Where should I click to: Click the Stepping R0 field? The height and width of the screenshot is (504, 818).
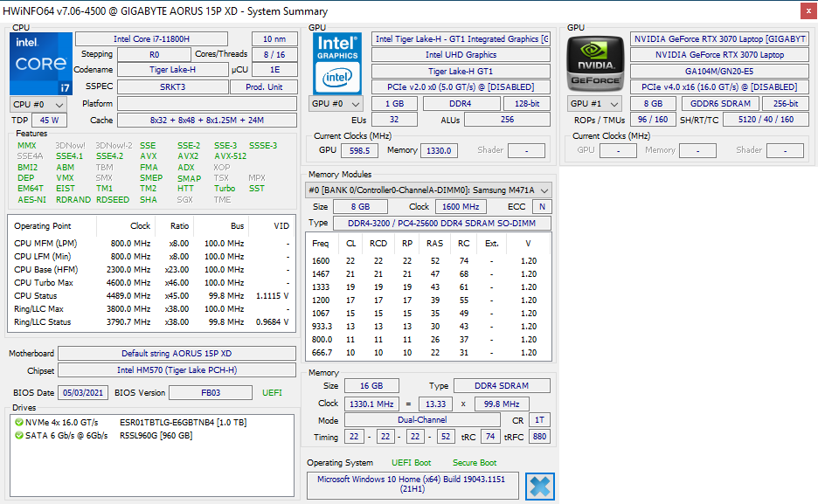154,54
